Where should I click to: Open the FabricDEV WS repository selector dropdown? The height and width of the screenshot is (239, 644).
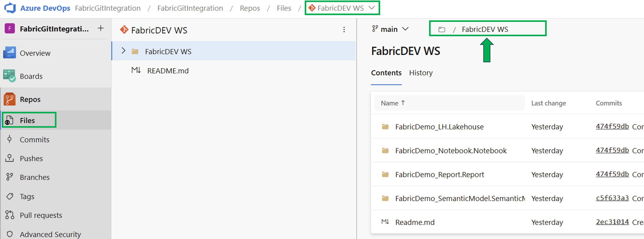[342, 8]
